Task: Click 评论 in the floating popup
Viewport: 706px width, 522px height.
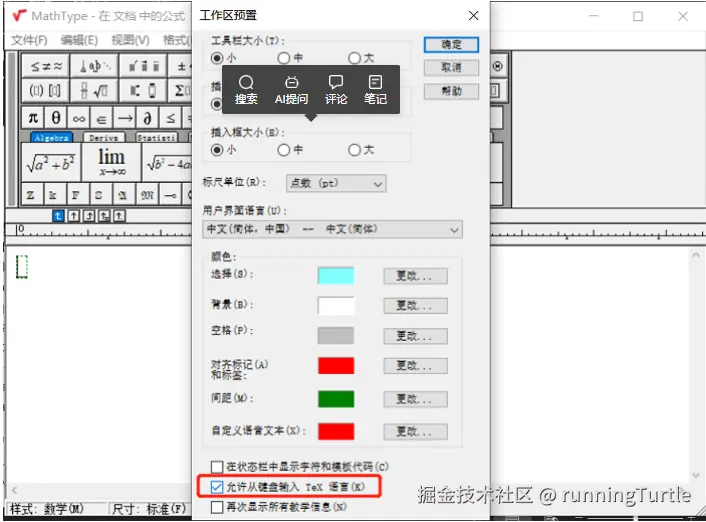Action: click(336, 90)
